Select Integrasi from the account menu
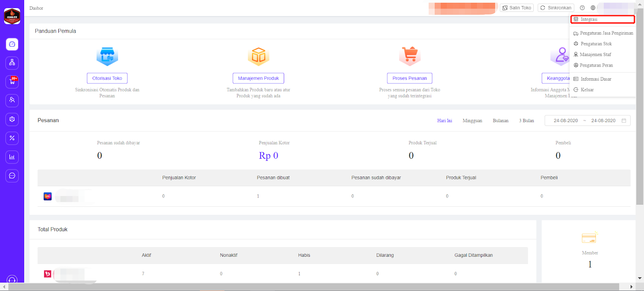Image resolution: width=644 pixels, height=291 pixels. pos(602,19)
